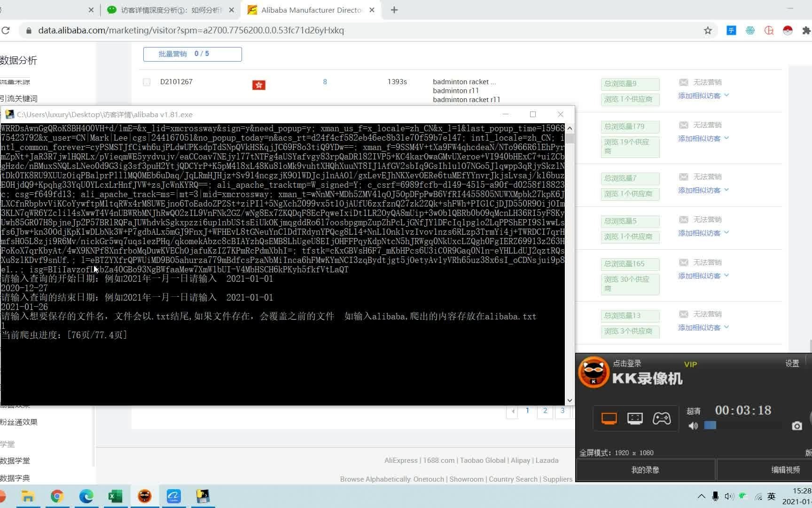Click the 总浏览量165 tag

tap(630, 264)
